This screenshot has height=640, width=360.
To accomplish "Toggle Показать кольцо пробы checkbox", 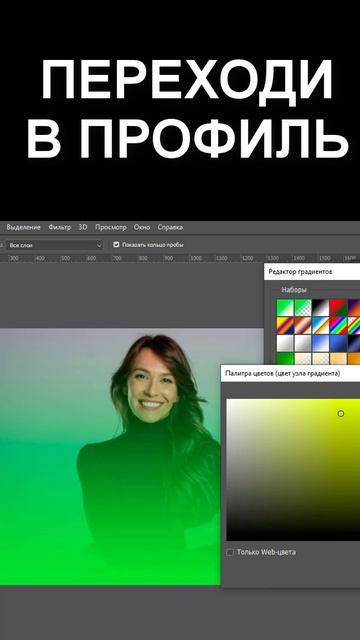I will pos(116,245).
